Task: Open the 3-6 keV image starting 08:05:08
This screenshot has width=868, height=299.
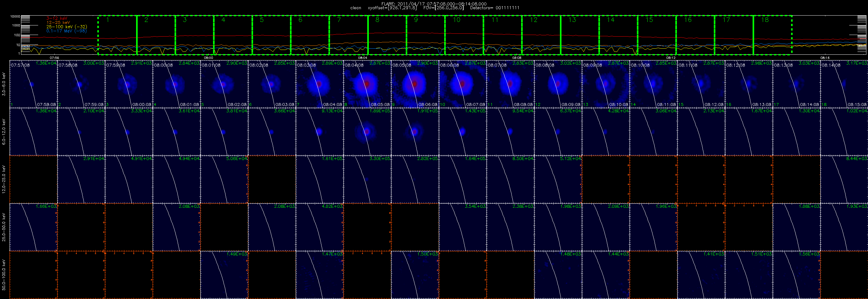Action: click(415, 84)
